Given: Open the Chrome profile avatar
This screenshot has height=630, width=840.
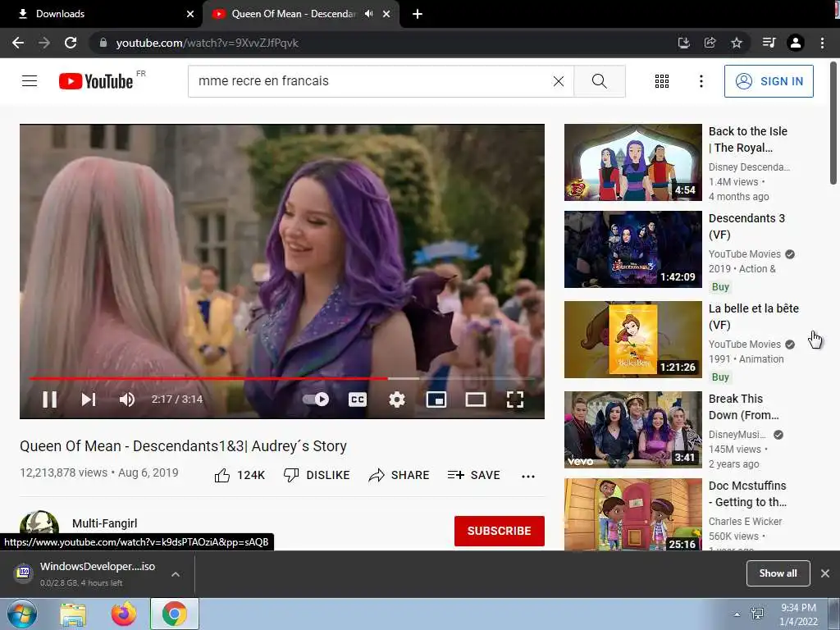Looking at the screenshot, I should click(x=796, y=43).
